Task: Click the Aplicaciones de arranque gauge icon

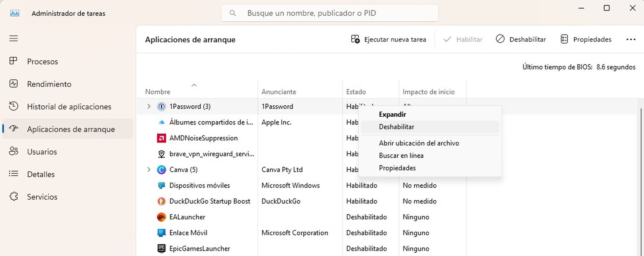Action: pos(13,128)
